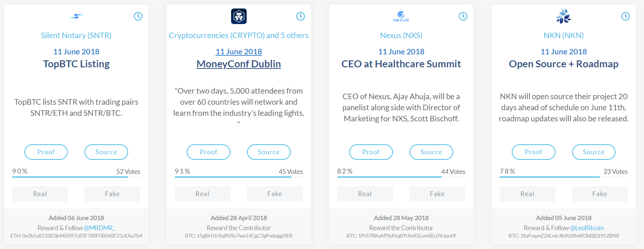The width and height of the screenshot is (644, 249).
Task: Follow contributor @MRDMR_
Action: click(x=99, y=228)
